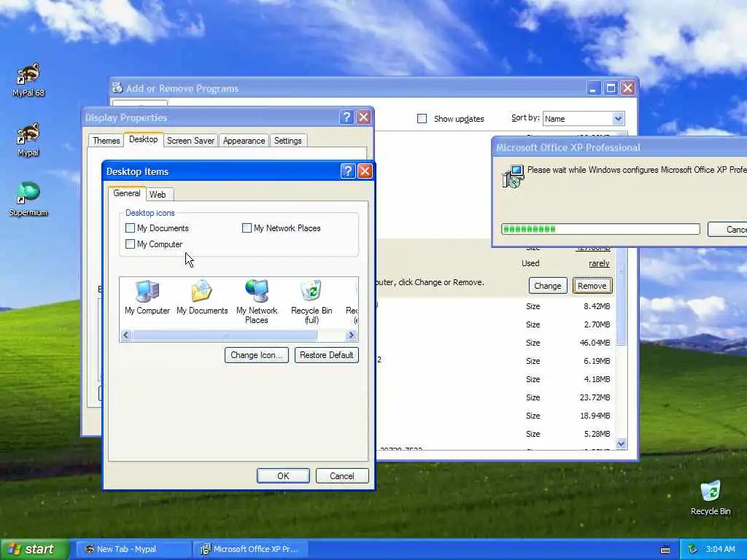Maximize the Add or Remove Programs window

point(611,88)
